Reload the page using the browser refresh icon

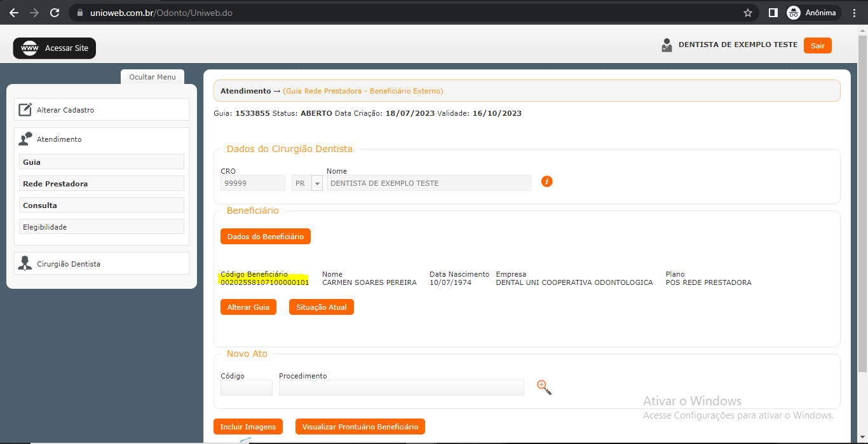(55, 13)
